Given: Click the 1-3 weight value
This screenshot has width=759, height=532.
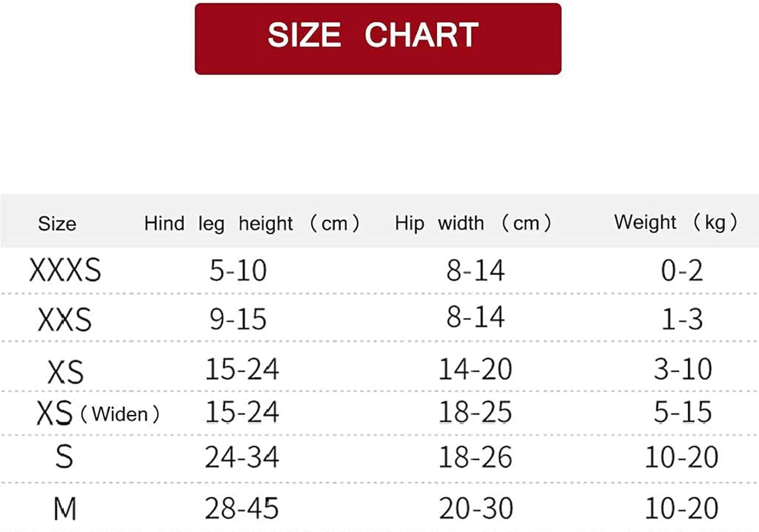Looking at the screenshot, I should (x=682, y=319).
